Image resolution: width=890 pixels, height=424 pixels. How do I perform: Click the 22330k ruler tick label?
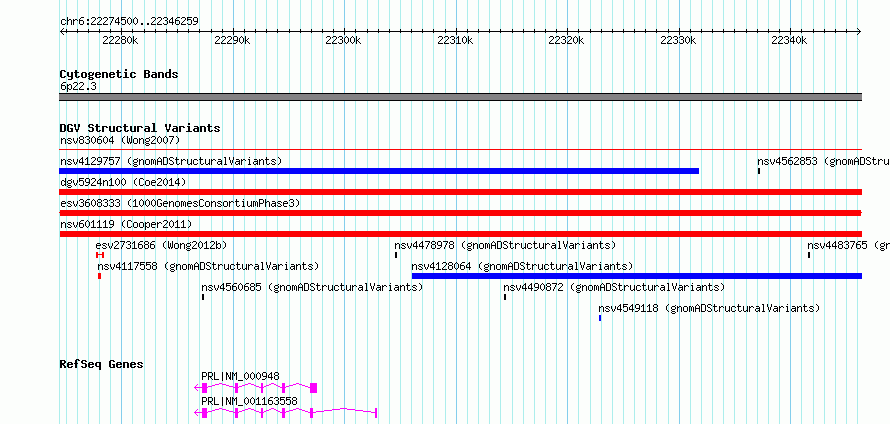[678, 41]
